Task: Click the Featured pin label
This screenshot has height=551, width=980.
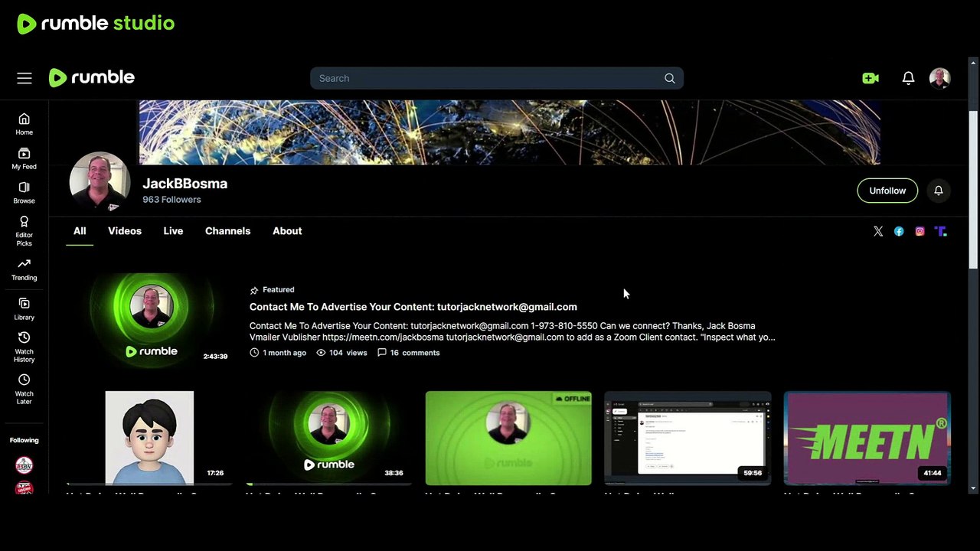Action: (272, 290)
